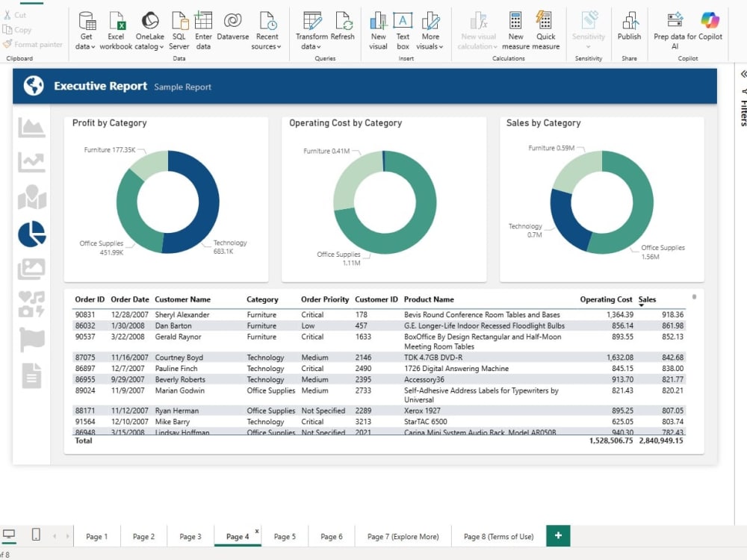The width and height of the screenshot is (747, 560).
Task: Insert a Text box
Action: [x=403, y=31]
